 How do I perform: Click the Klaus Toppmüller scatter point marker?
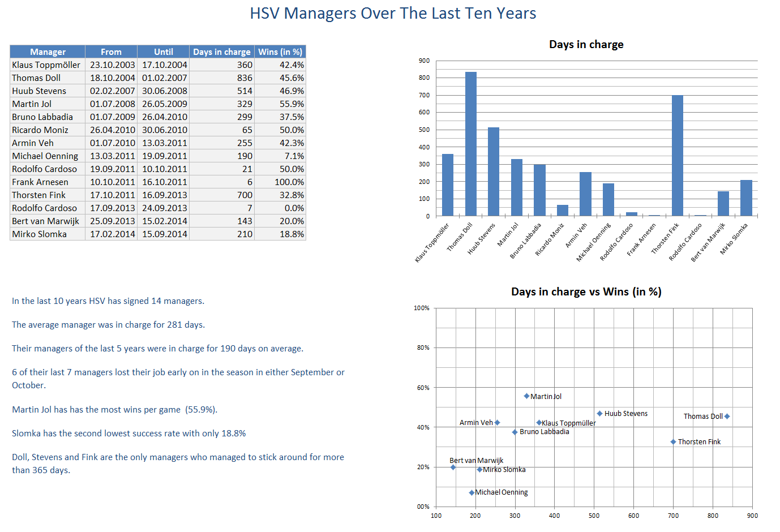(x=539, y=422)
